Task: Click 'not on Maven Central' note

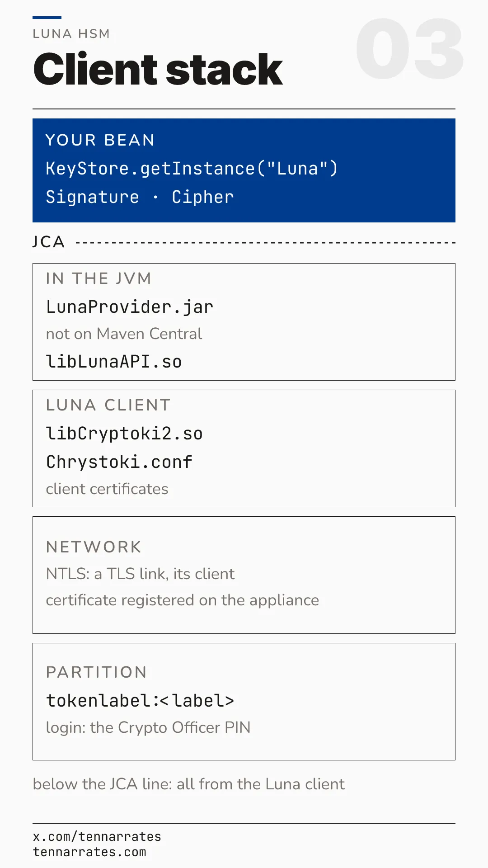Action: click(124, 334)
